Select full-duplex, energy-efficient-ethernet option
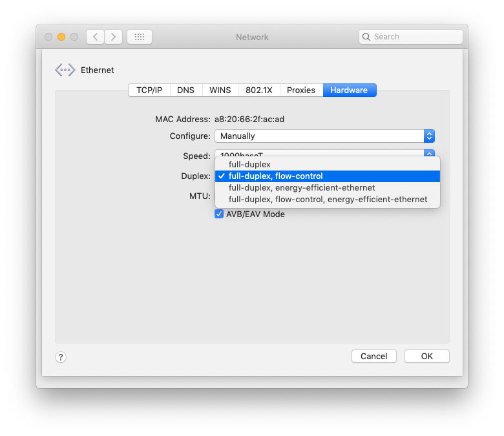504x436 pixels. tap(302, 188)
